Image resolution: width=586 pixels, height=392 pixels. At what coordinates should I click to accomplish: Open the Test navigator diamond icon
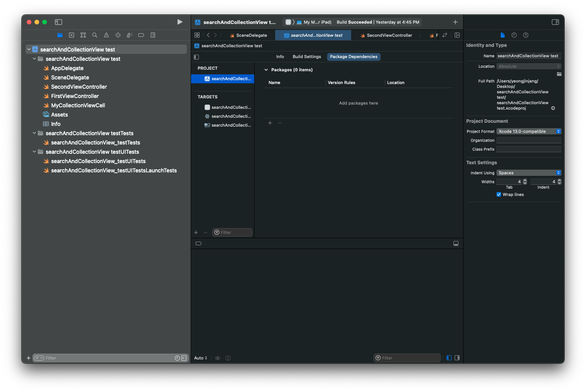[x=118, y=35]
